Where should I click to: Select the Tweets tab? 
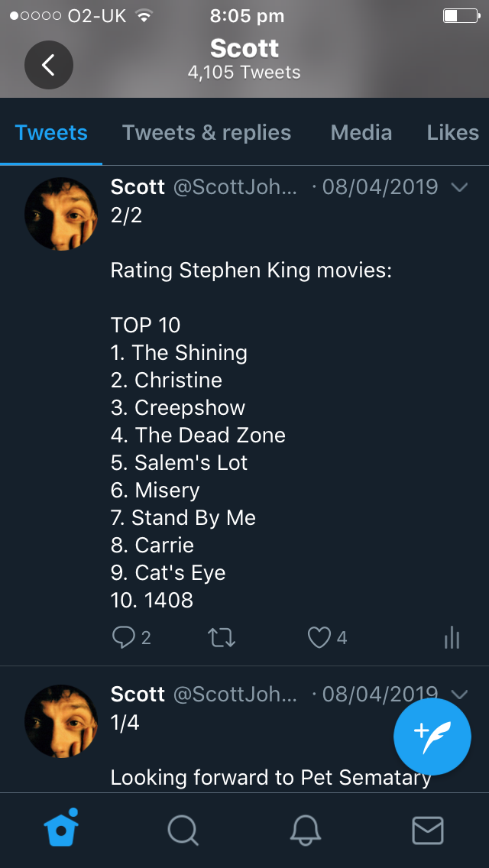click(x=51, y=133)
